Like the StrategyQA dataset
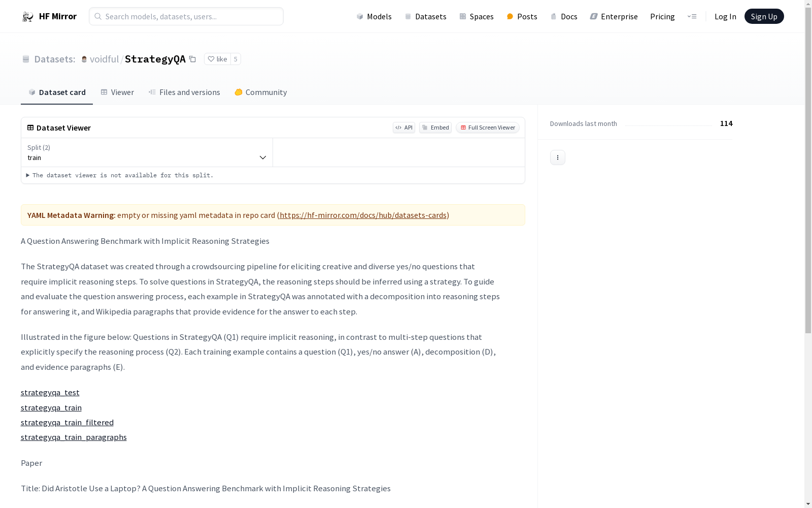Screen dimensions: 812x508 pos(217,59)
